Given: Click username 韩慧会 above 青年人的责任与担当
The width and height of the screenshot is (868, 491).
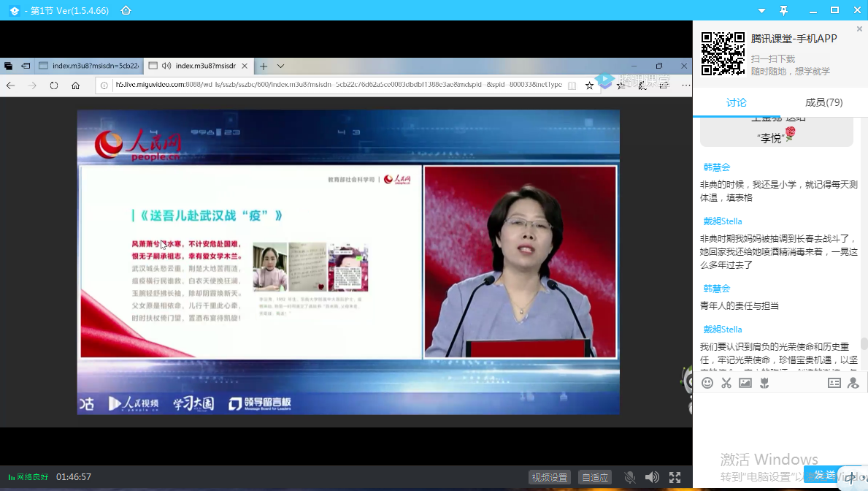Looking at the screenshot, I should point(716,288).
